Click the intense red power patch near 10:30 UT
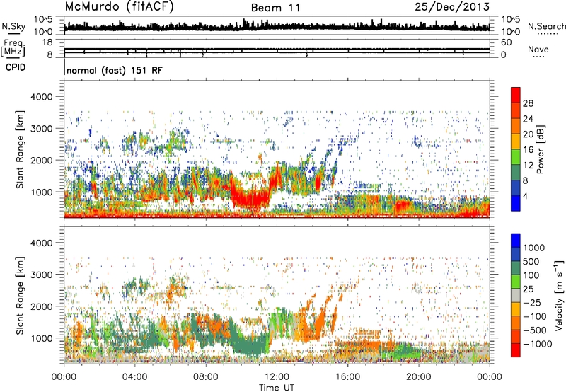 point(251,198)
